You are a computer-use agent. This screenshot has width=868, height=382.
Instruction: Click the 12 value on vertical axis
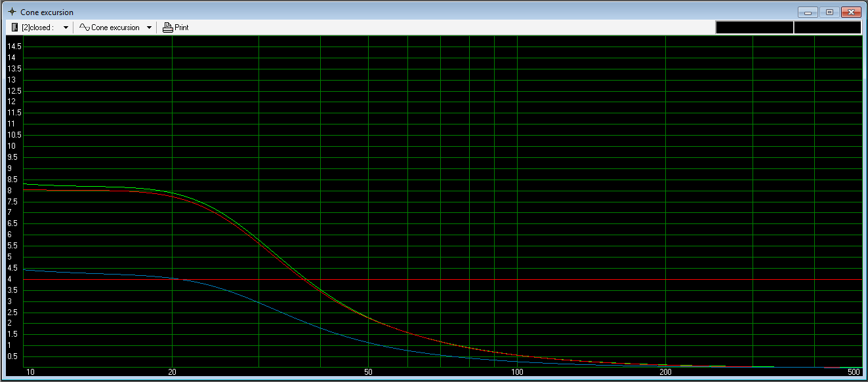[11, 102]
